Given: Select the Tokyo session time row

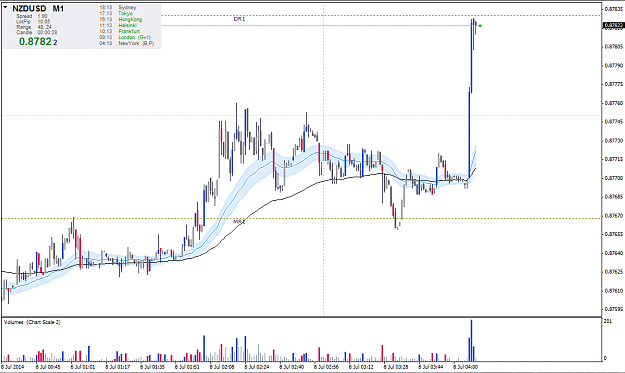Looking at the screenshot, I should coord(116,14).
